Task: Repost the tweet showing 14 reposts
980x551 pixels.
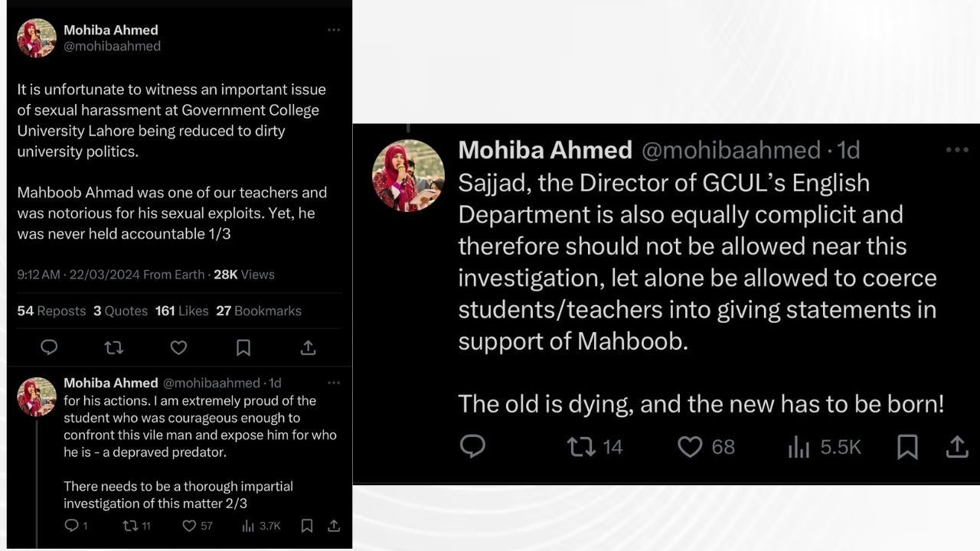Action: 580,446
